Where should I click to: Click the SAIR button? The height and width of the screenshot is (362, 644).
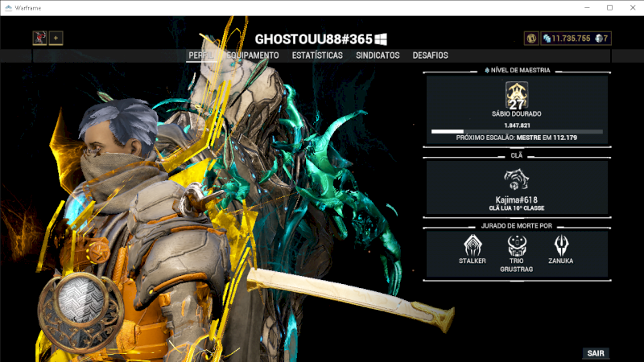tap(596, 353)
